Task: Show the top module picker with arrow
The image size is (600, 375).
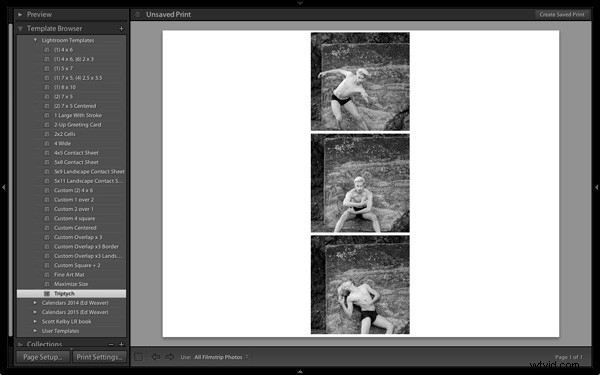Action: click(x=300, y=3)
